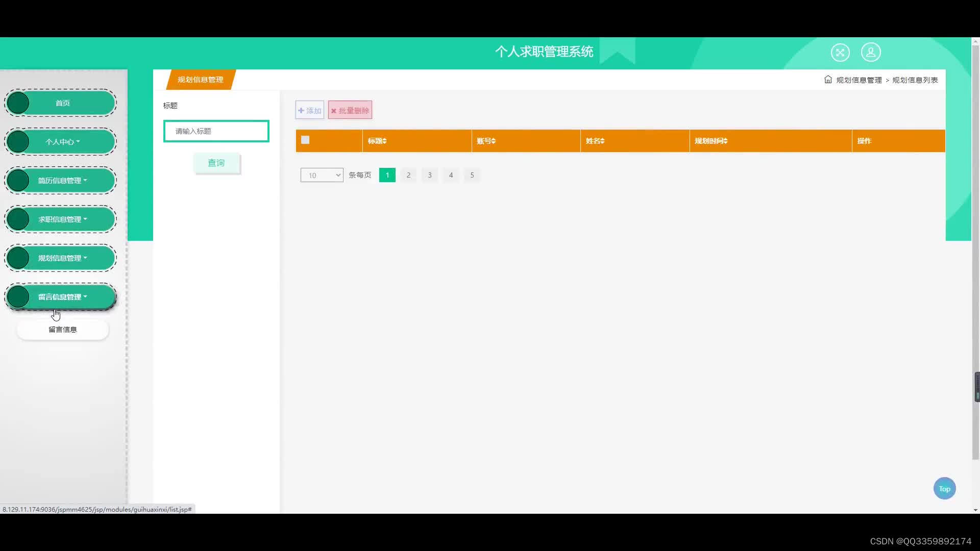This screenshot has height=551, width=980.
Task: Click the dark circle icon on 首页 button
Action: 18,103
